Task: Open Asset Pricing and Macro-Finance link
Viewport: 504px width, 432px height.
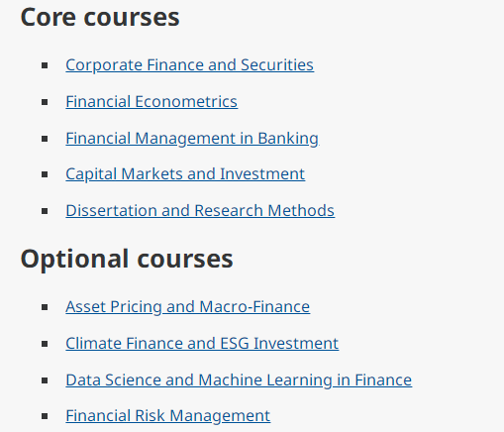Action: pos(187,307)
